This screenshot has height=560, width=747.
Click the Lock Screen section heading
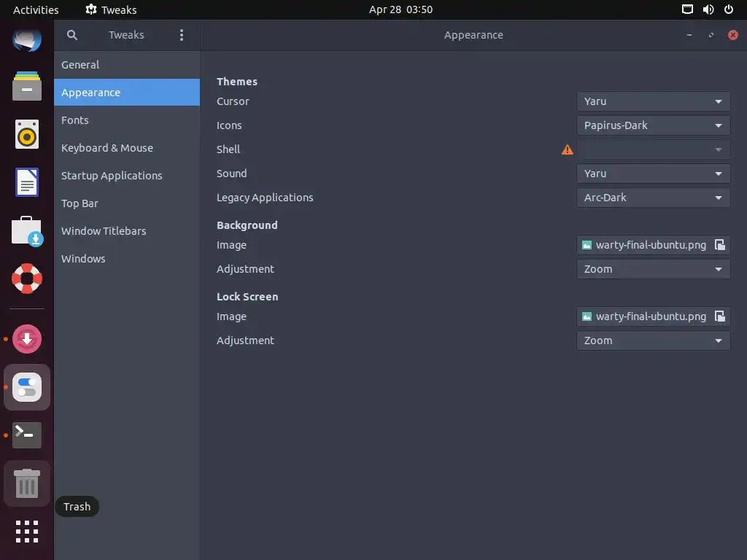247,297
